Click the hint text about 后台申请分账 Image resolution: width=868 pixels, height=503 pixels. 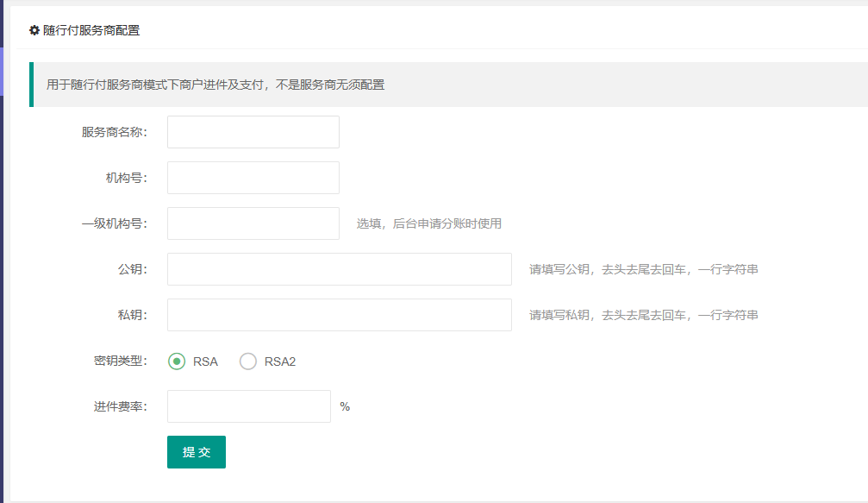tap(428, 223)
